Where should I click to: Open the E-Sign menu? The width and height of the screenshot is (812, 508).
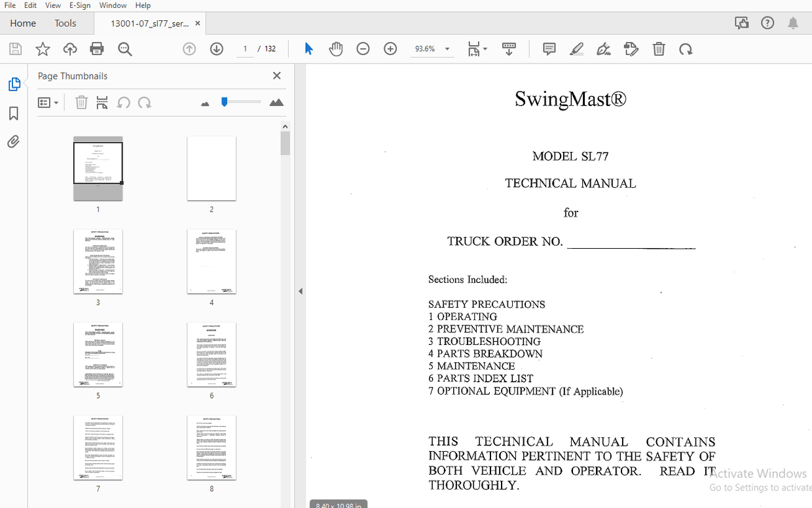click(x=79, y=5)
